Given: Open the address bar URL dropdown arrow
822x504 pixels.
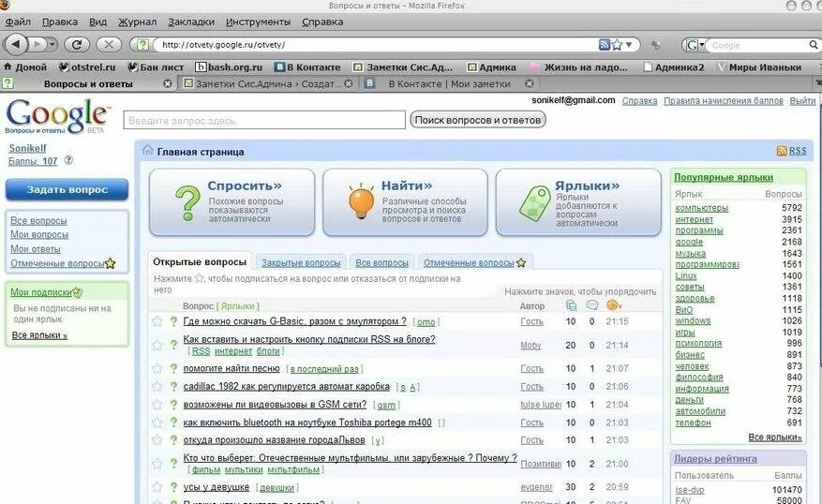Looking at the screenshot, I should [629, 45].
